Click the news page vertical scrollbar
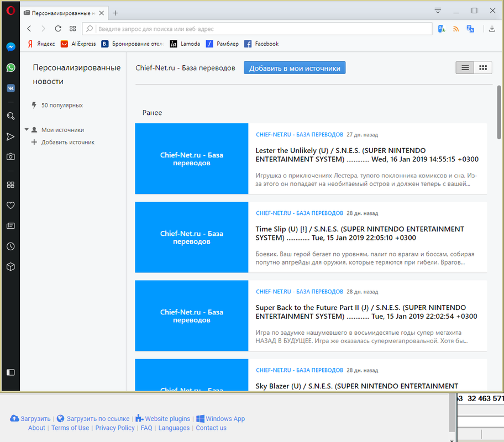 pyautogui.click(x=499, y=112)
